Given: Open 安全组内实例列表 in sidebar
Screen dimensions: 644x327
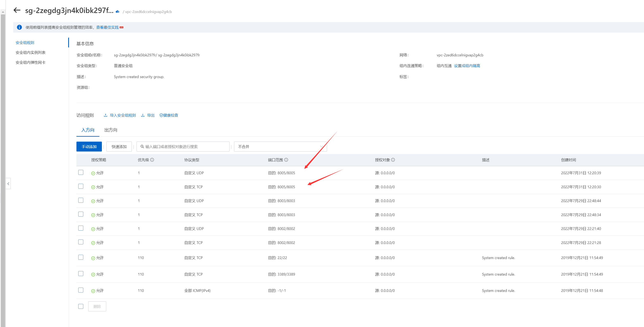Looking at the screenshot, I should point(31,52).
